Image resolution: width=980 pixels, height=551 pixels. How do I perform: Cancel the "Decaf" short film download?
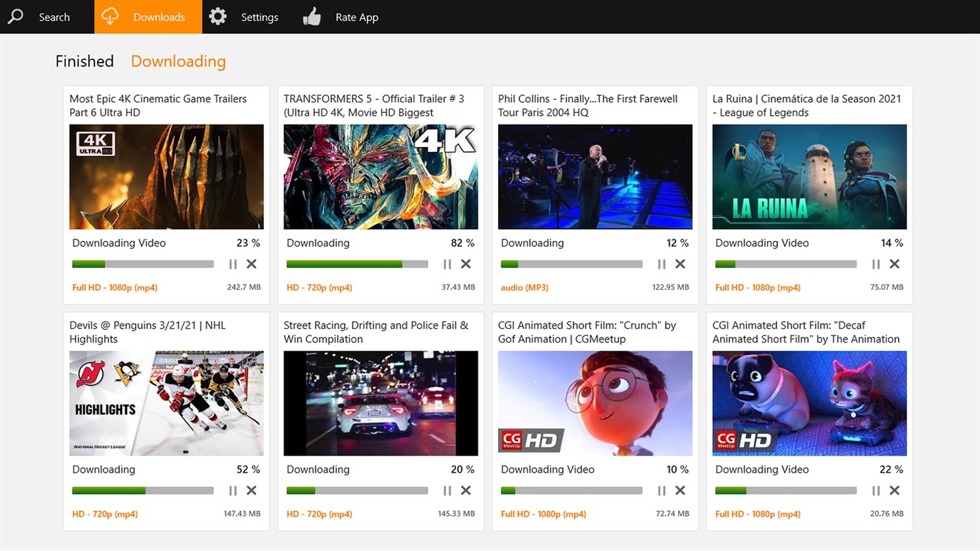click(895, 491)
